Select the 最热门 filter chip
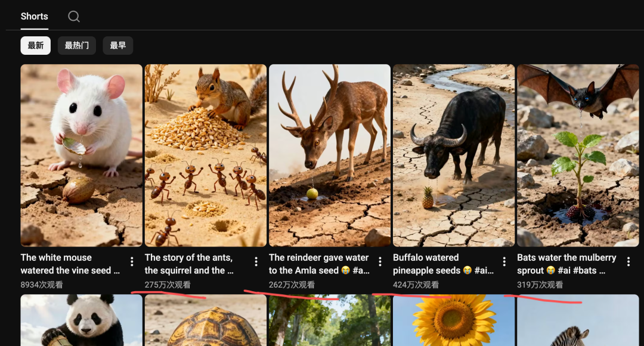The image size is (644, 346). tap(77, 45)
